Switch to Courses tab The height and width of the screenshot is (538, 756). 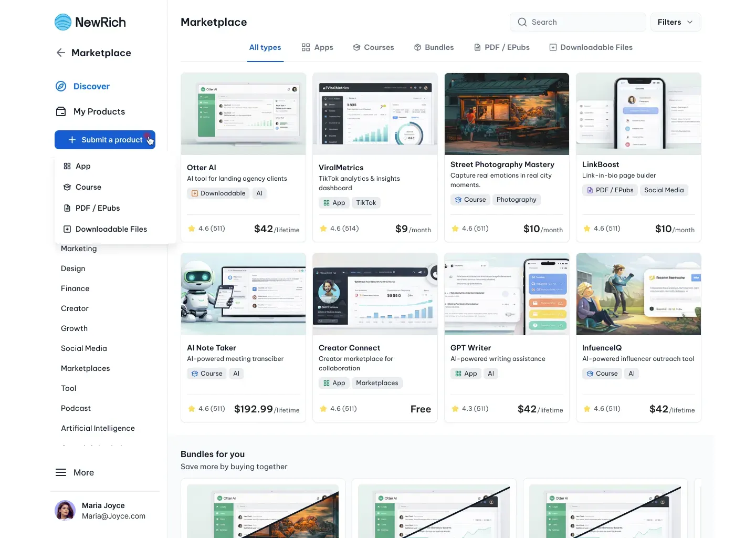373,47
